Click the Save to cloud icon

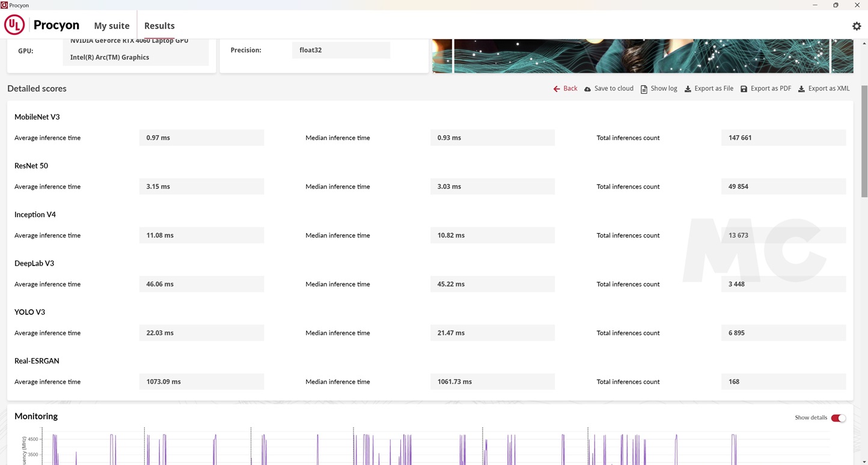(587, 89)
